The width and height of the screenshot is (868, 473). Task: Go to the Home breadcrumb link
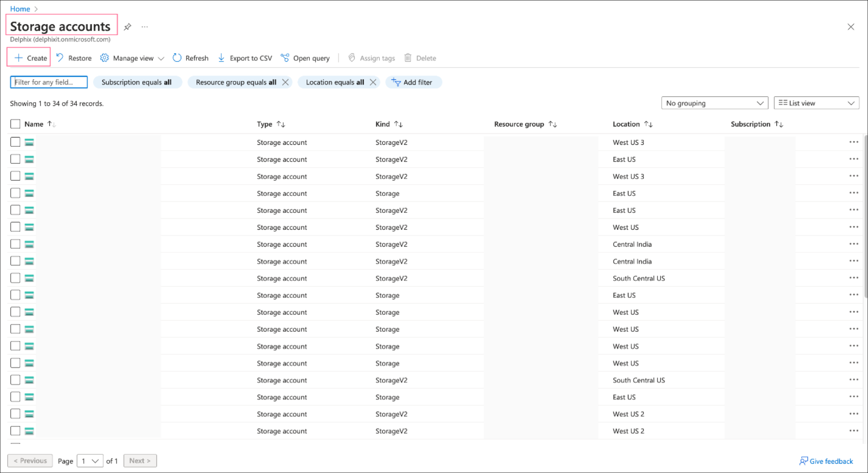(x=20, y=9)
